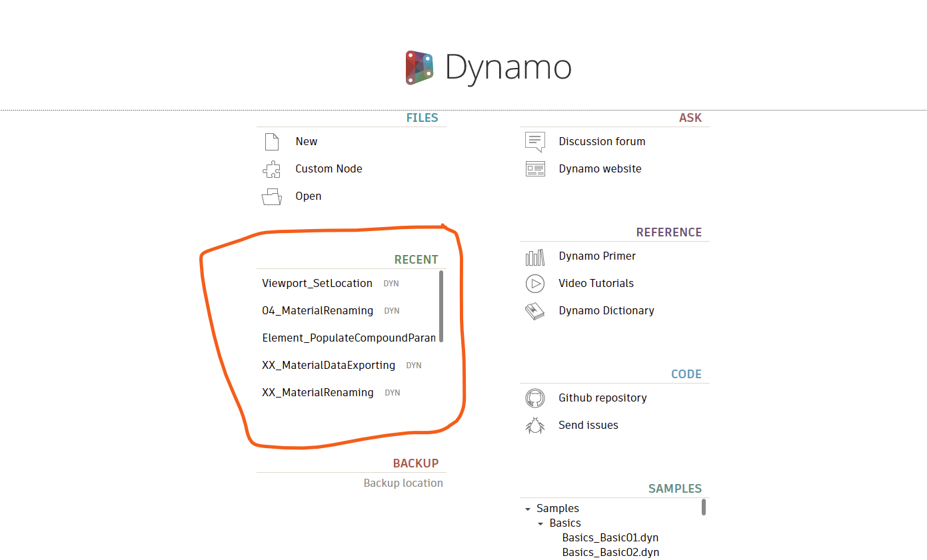Screen dimensions: 927x560
Task: Open the Github repository link
Action: 602,398
